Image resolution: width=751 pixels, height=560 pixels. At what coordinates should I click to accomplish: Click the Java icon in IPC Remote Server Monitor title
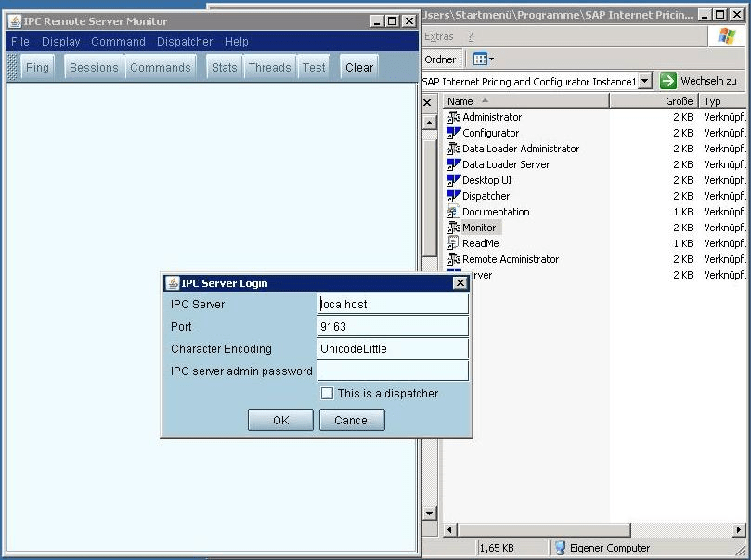[x=15, y=21]
